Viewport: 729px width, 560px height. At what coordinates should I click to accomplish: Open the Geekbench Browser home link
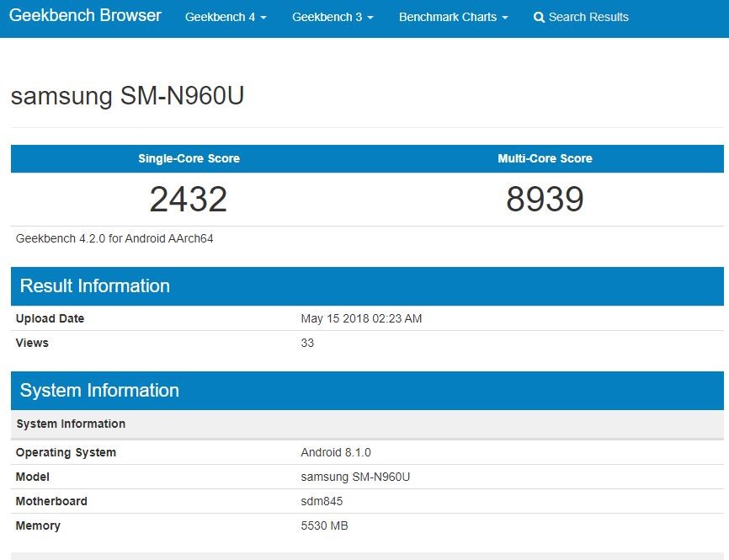pos(85,15)
